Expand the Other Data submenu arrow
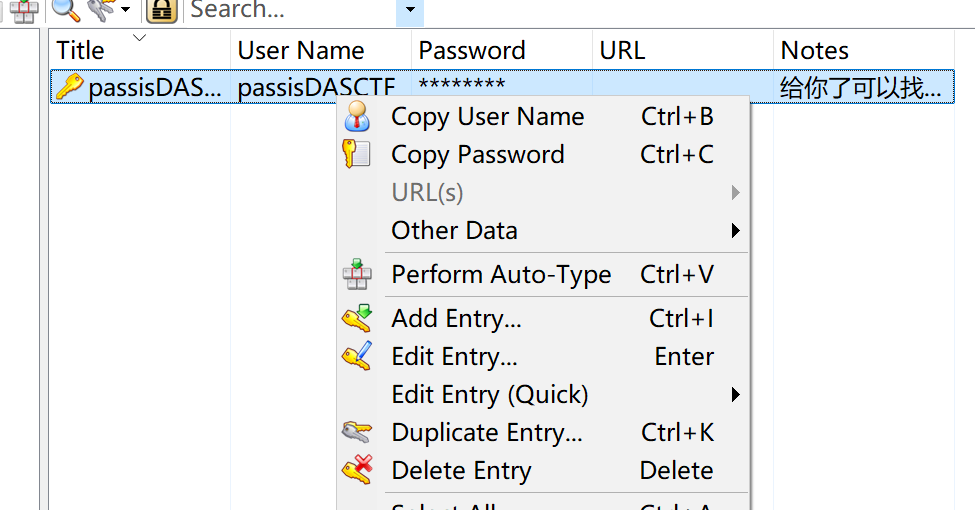This screenshot has height=510, width=975. [x=736, y=231]
